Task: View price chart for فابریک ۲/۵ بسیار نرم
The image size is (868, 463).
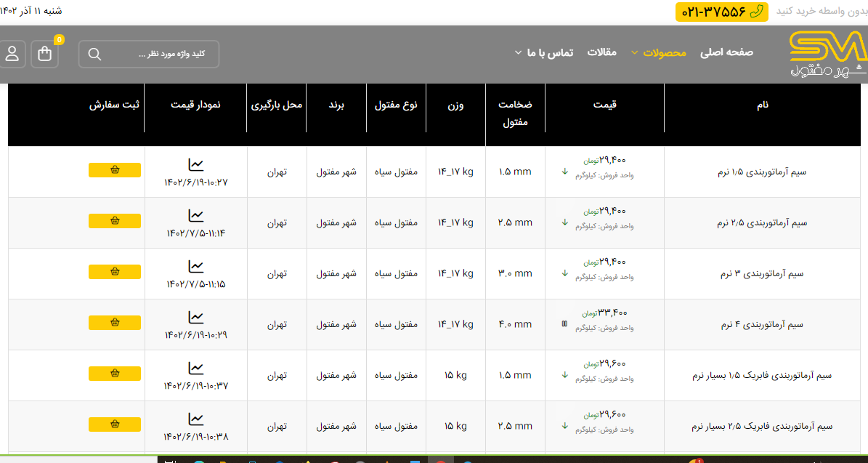Action: (195, 419)
